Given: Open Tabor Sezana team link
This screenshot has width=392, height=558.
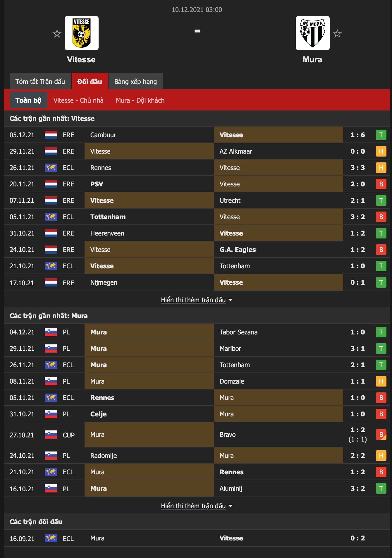Looking at the screenshot, I should click(239, 332).
